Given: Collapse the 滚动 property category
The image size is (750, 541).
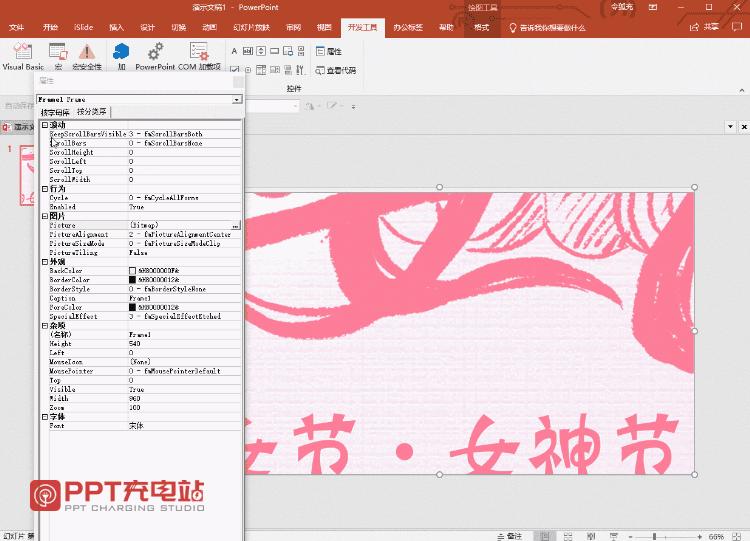Looking at the screenshot, I should pyautogui.click(x=44, y=125).
